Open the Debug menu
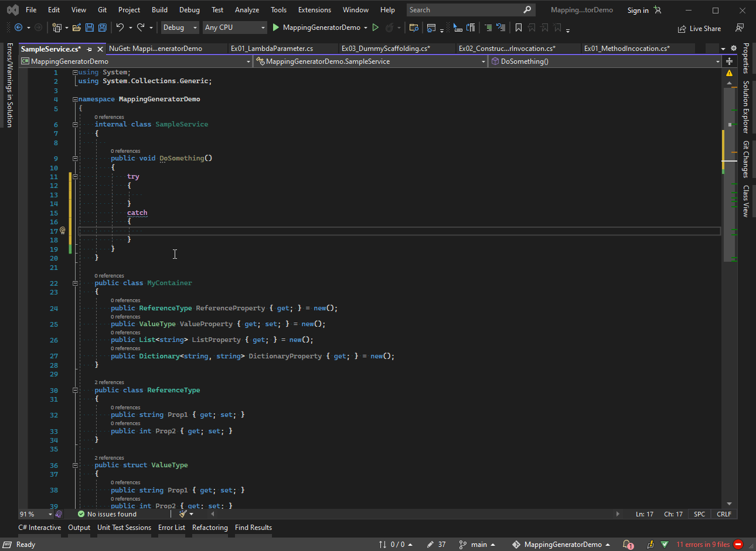Viewport: 756px width, 551px height. click(x=189, y=10)
